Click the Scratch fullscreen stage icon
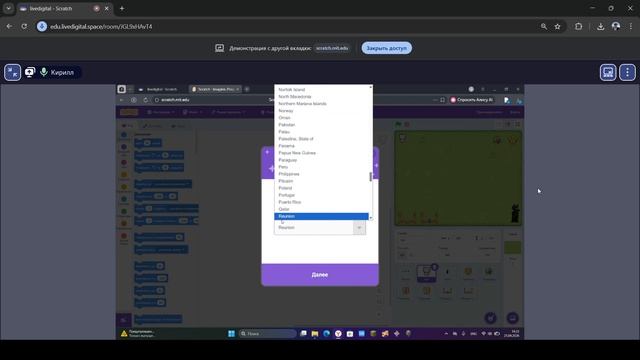Viewport: 640px width, 360px height. pyautogui.click(x=517, y=124)
